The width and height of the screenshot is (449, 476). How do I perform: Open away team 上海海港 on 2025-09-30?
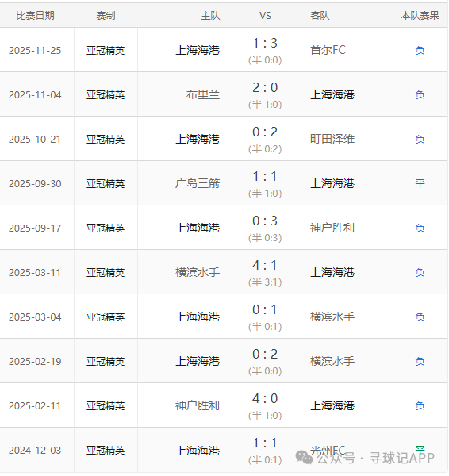point(332,183)
